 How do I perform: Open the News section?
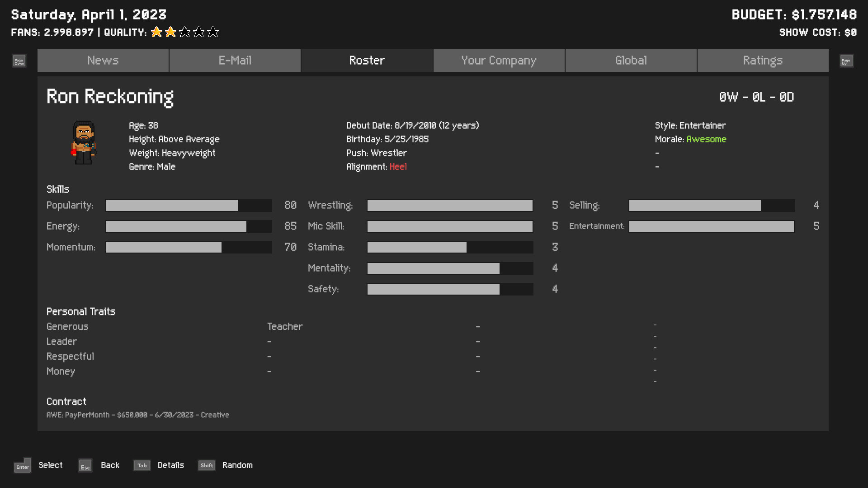(x=103, y=60)
